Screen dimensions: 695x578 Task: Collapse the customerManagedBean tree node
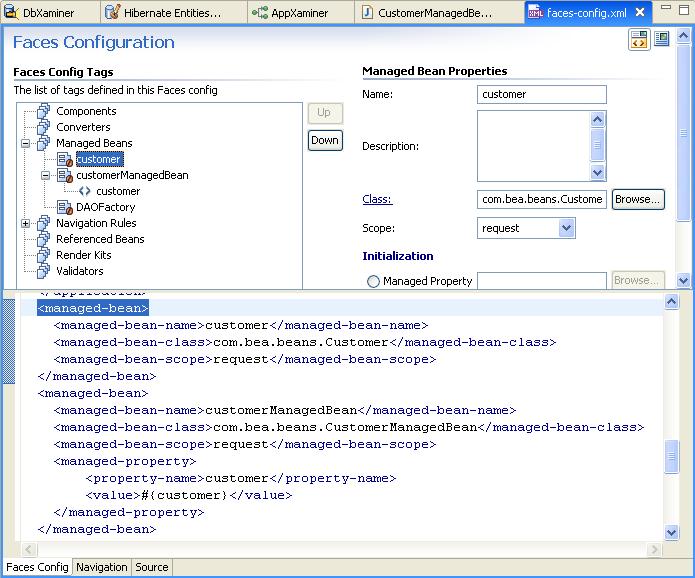[45, 176]
